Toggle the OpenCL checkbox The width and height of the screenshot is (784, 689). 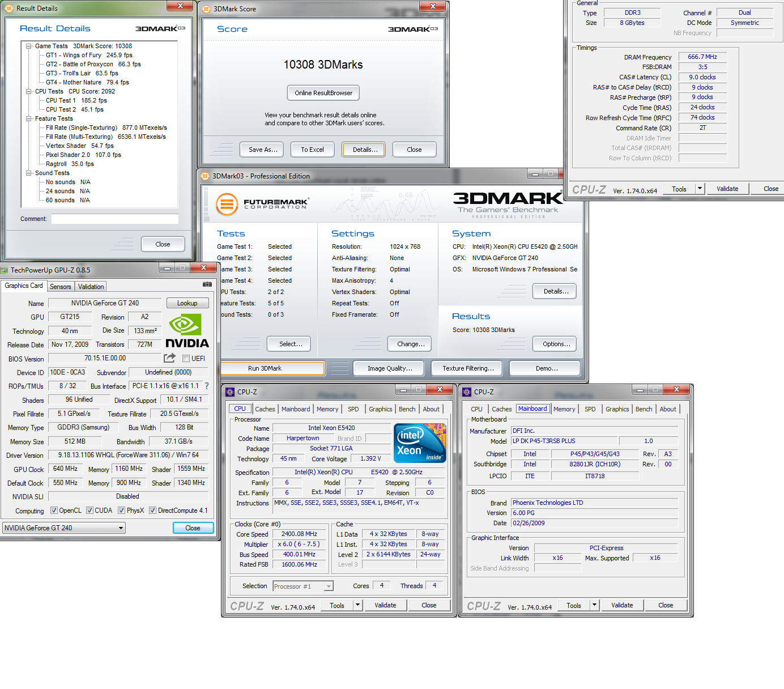pos(54,511)
